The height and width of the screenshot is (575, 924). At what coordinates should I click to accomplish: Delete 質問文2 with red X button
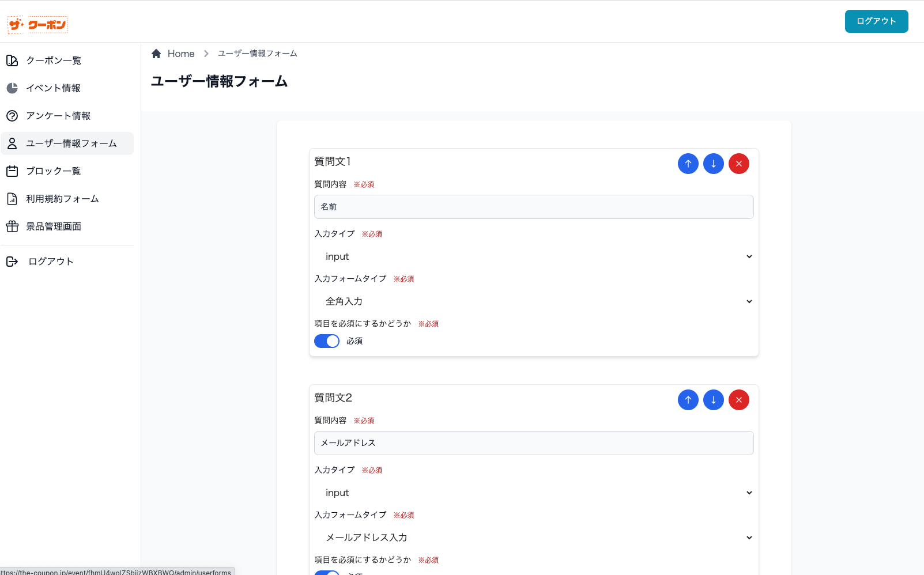[739, 400]
